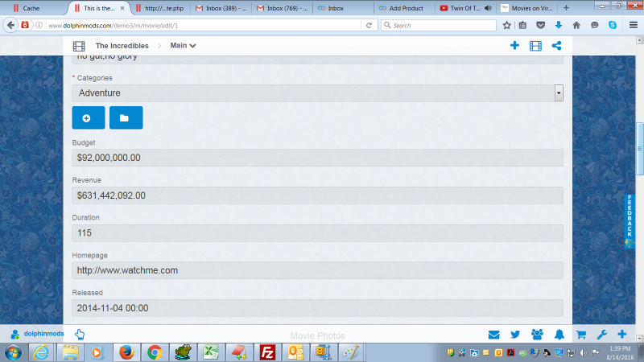Open the shopping cart icon

[x=580, y=335]
